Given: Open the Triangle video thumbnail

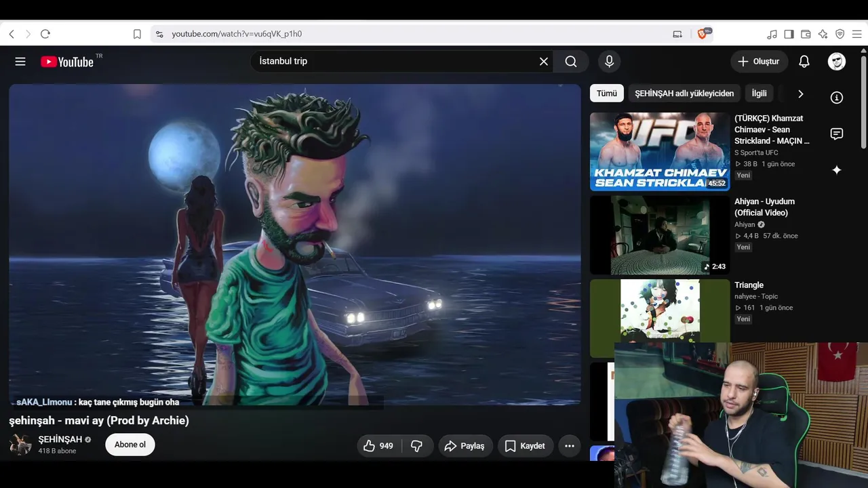Looking at the screenshot, I should pyautogui.click(x=660, y=319).
